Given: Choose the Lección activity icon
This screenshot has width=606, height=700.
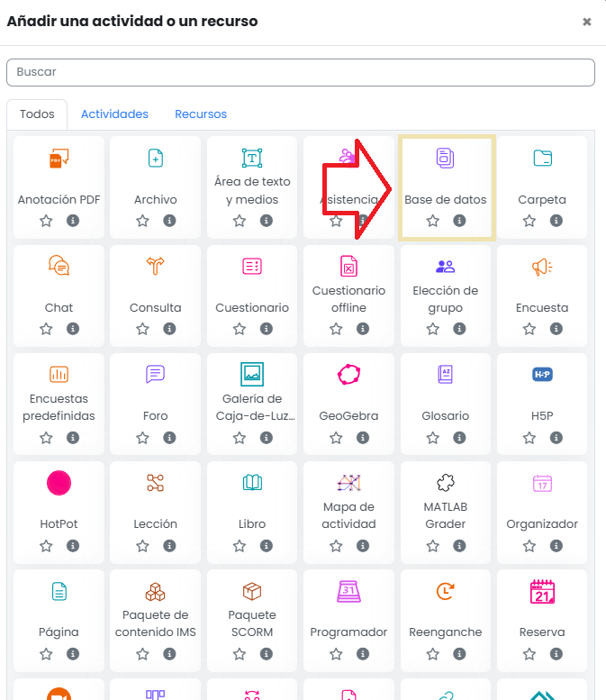Looking at the screenshot, I should click(155, 483).
